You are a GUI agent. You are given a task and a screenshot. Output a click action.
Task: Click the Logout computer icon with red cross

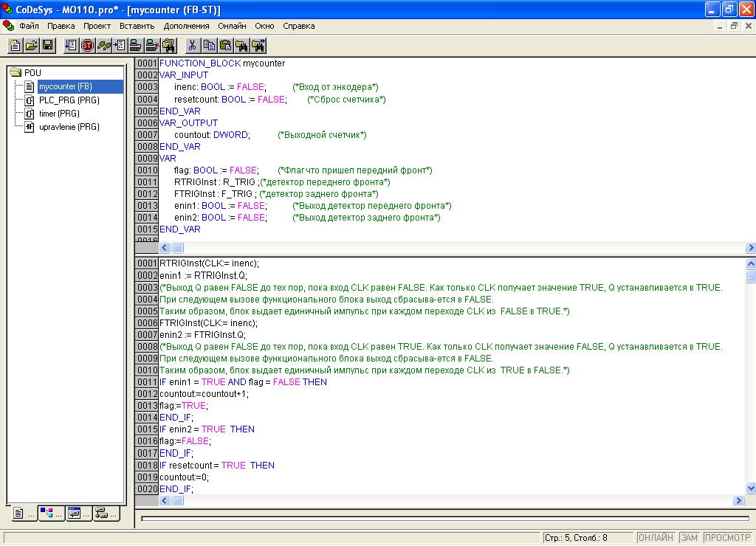coord(152,46)
